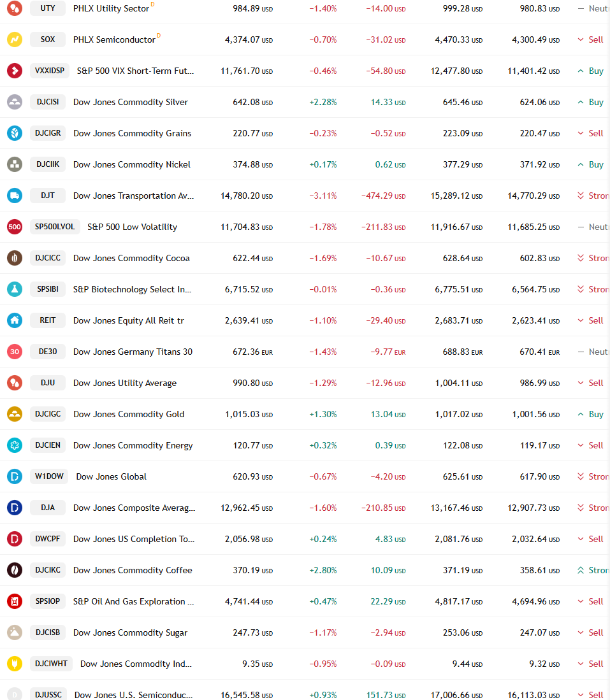The image size is (610, 700).
Task: Click the DWCPF red D icon
Action: [15, 539]
